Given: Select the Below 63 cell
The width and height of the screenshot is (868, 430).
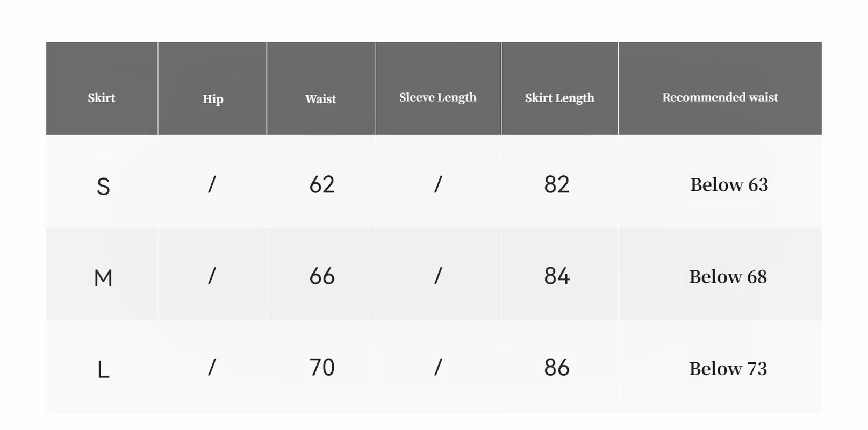Looking at the screenshot, I should 729,185.
